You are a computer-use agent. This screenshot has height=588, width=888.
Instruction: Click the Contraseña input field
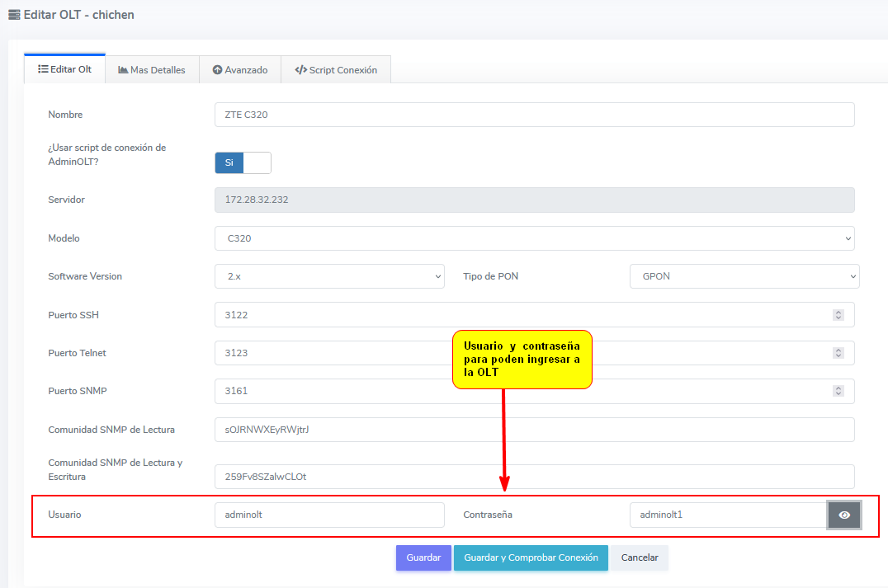coord(728,515)
